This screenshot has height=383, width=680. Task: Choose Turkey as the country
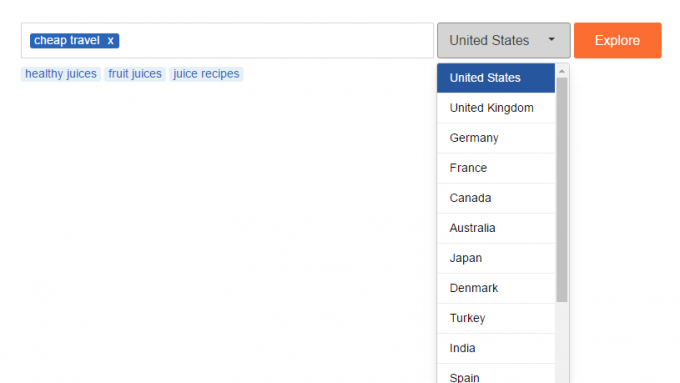496,318
